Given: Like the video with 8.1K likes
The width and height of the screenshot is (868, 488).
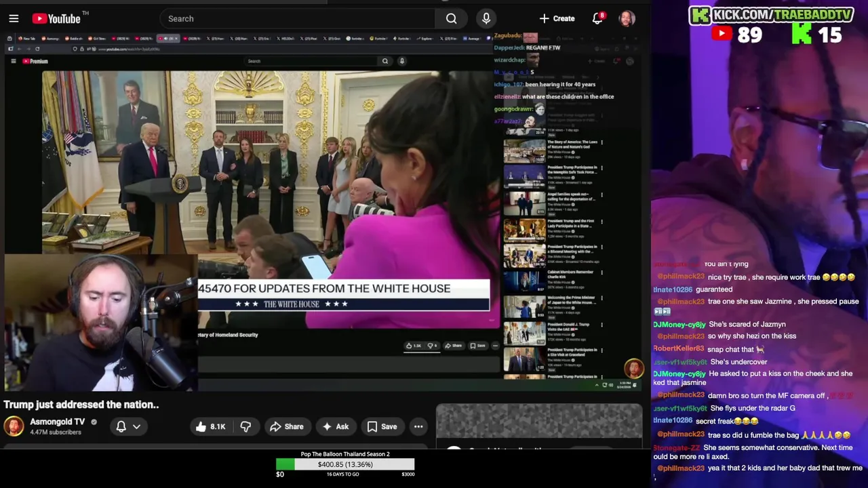Looking at the screenshot, I should 210,426.
